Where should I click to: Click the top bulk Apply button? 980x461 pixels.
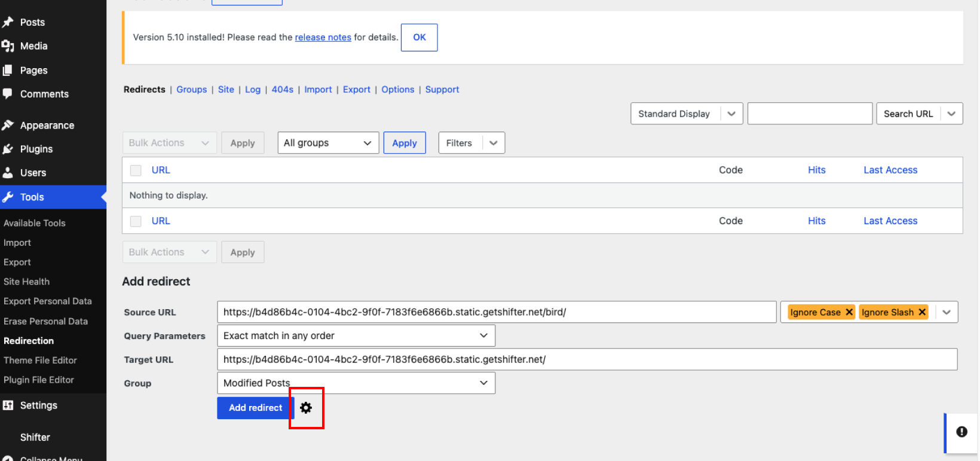coord(243,143)
